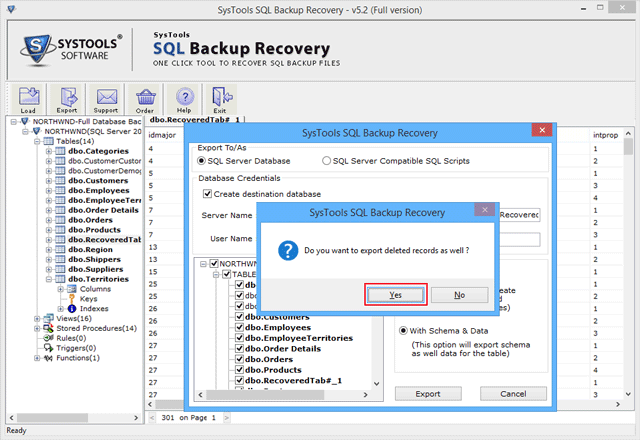Collapse the NORTHWND-Full Database Backup root node
Screen dimensions: 640x440
click(14, 122)
